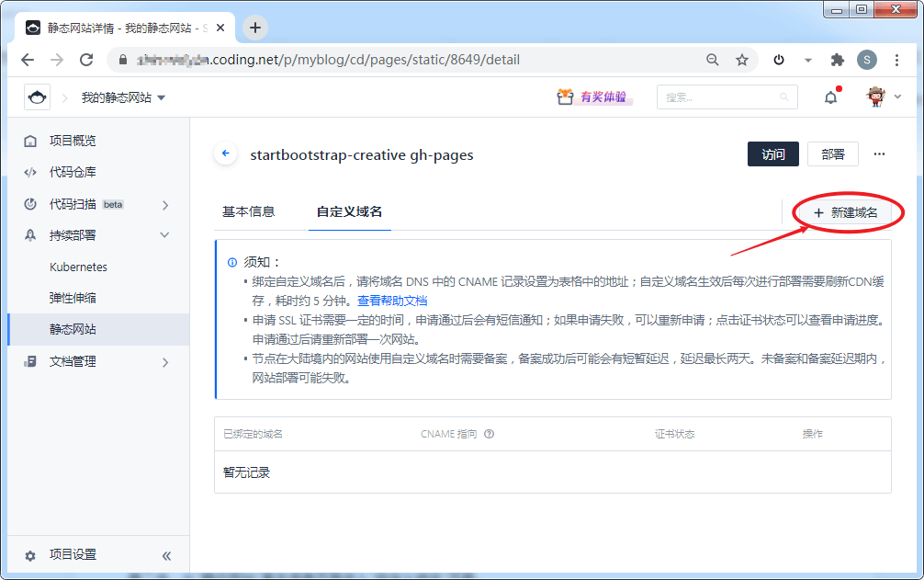Viewport: 924px width, 580px height.
Task: Expand the 代码扫描 submenu
Action: tap(165, 205)
